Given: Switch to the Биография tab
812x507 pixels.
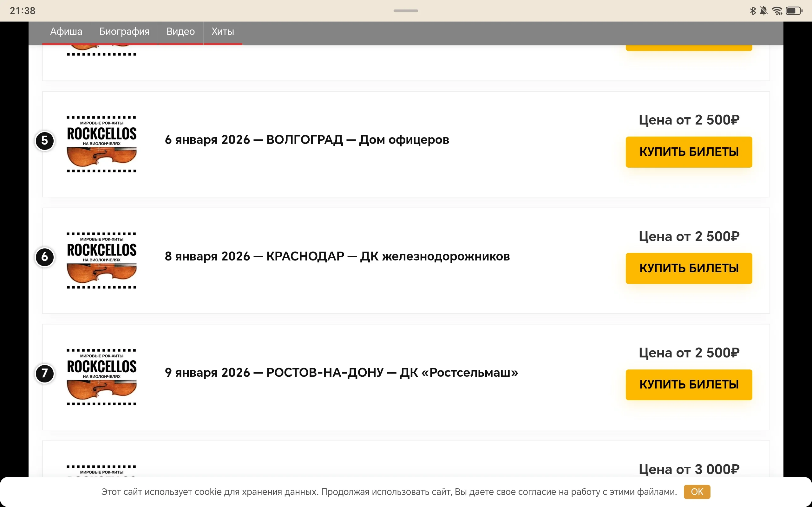Looking at the screenshot, I should [124, 31].
